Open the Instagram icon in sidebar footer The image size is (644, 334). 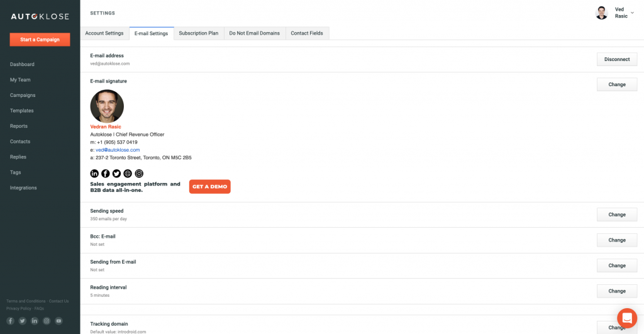coord(47,321)
